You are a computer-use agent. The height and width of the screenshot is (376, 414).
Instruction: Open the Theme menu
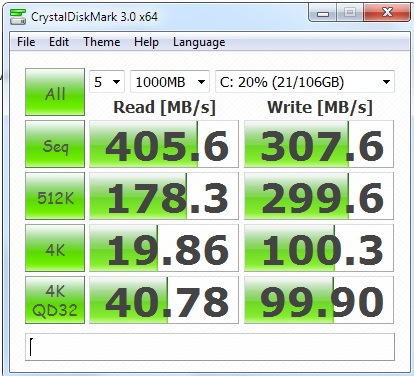coord(102,42)
